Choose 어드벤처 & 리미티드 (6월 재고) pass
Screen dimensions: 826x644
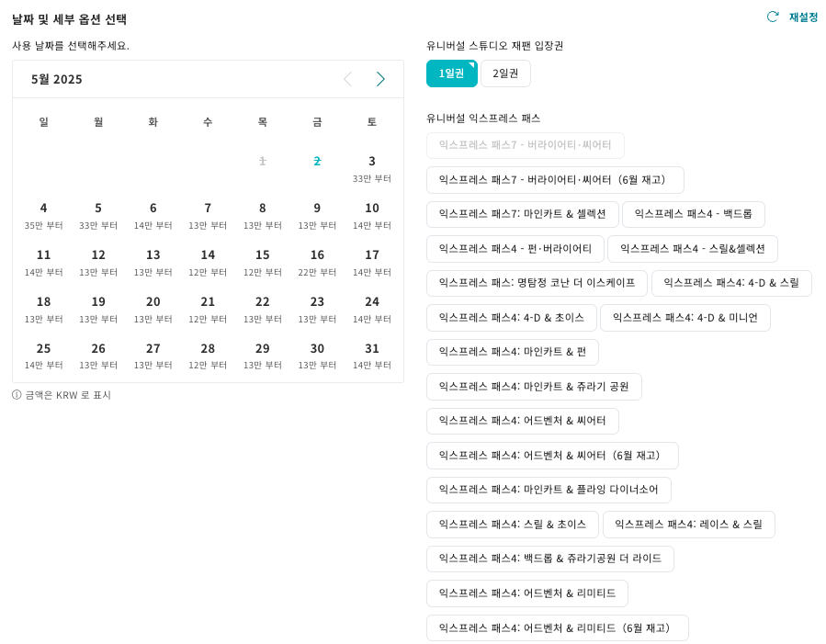(x=558, y=628)
